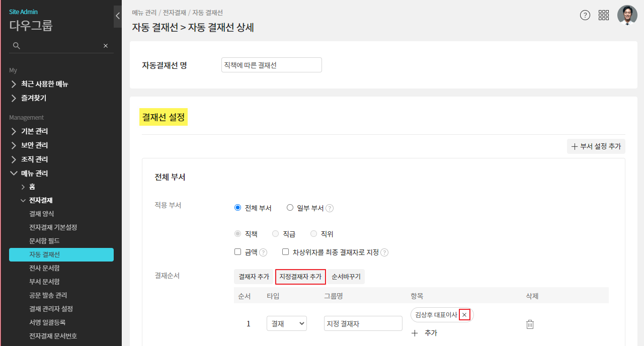
Task: Go to 전사 문서함 menu item
Action: (x=44, y=268)
